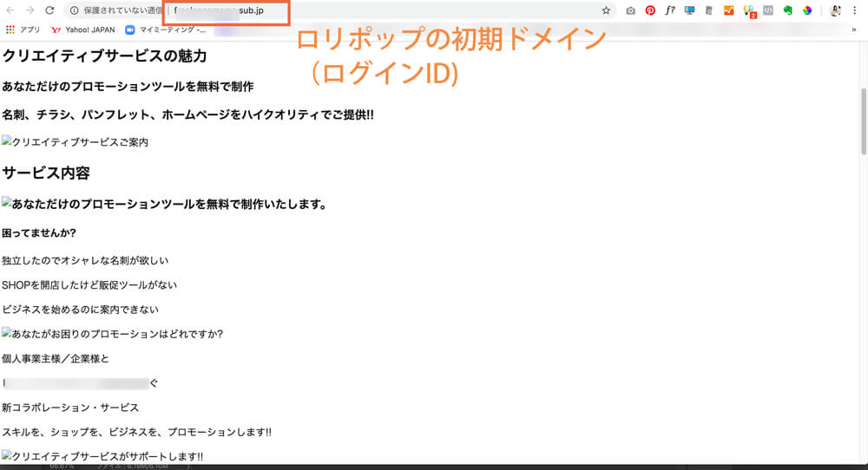Image resolution: width=868 pixels, height=470 pixels.
Task: Open the gray code brackets extension
Action: 768,10
